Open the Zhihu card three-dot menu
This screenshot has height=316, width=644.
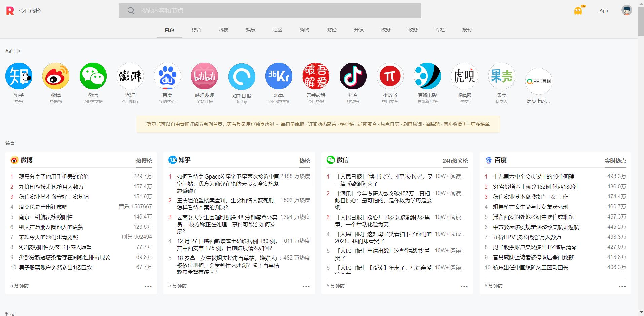(306, 286)
